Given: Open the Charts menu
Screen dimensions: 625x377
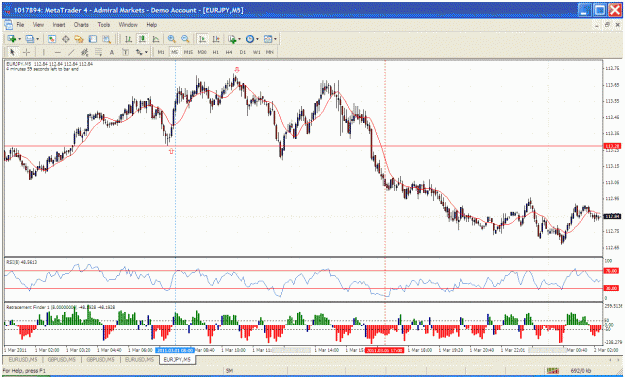Looking at the screenshot, I should point(81,25).
